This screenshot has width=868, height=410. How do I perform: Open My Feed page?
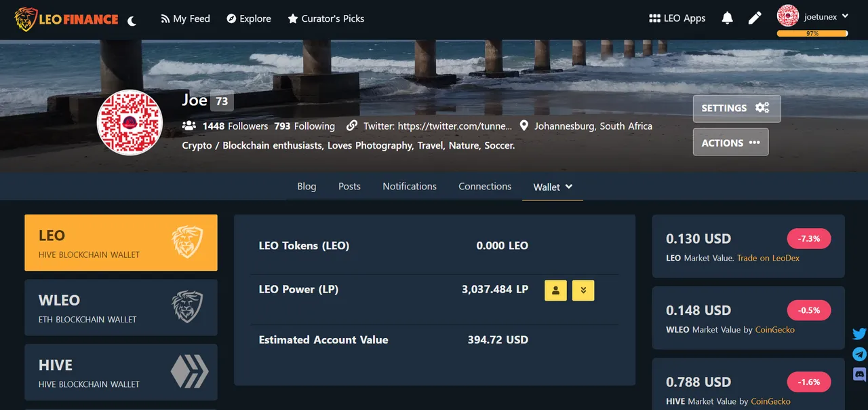coord(185,18)
